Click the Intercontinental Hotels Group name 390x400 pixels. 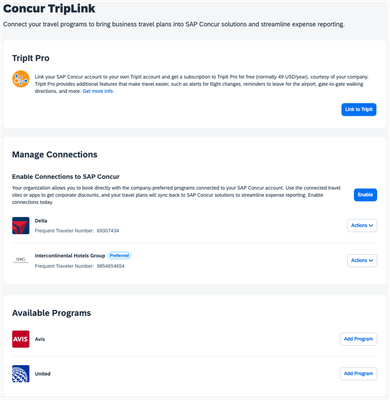pyautogui.click(x=70, y=256)
